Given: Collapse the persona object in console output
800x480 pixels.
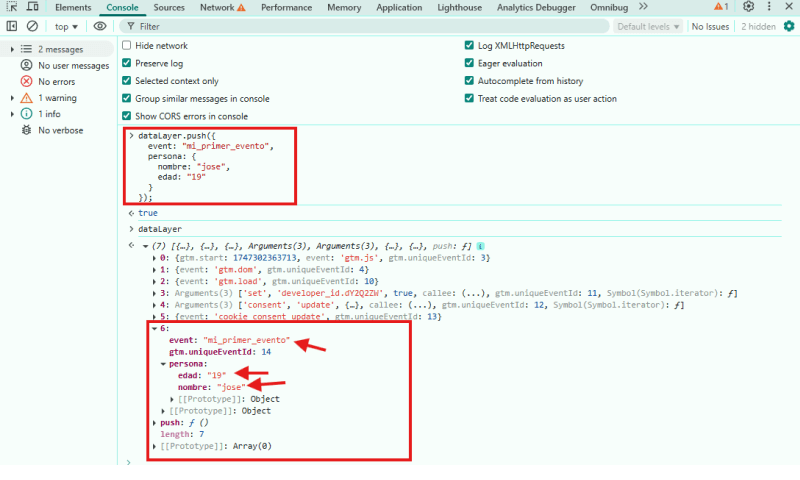Looking at the screenshot, I should [x=163, y=364].
